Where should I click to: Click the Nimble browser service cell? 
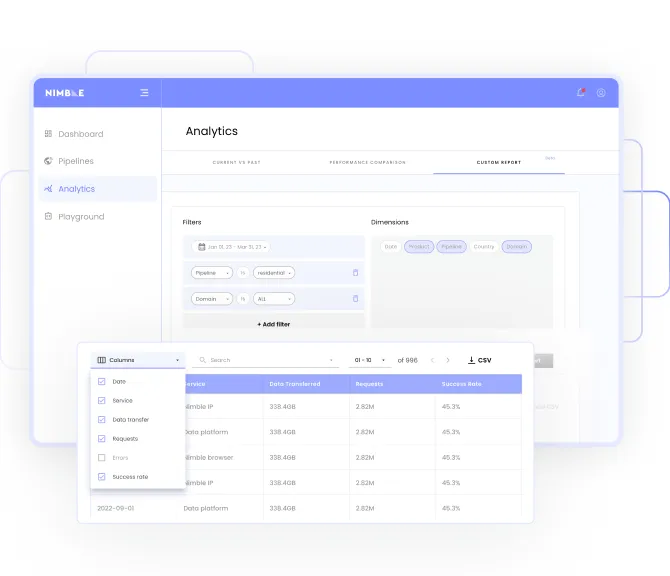(209, 457)
